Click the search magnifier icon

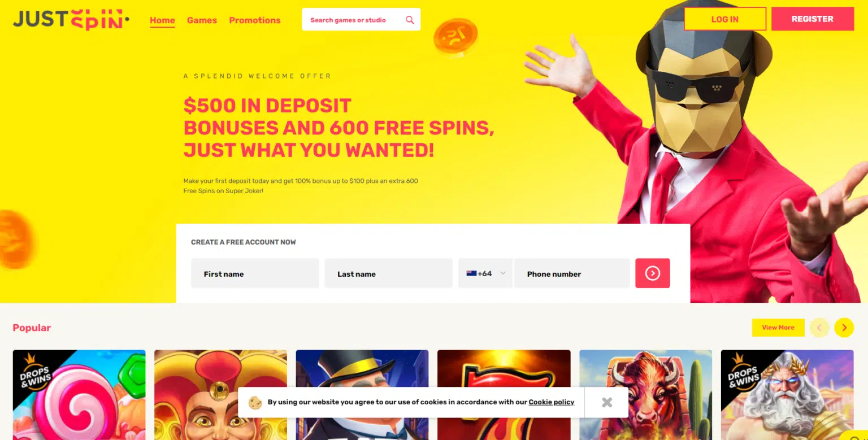410,20
